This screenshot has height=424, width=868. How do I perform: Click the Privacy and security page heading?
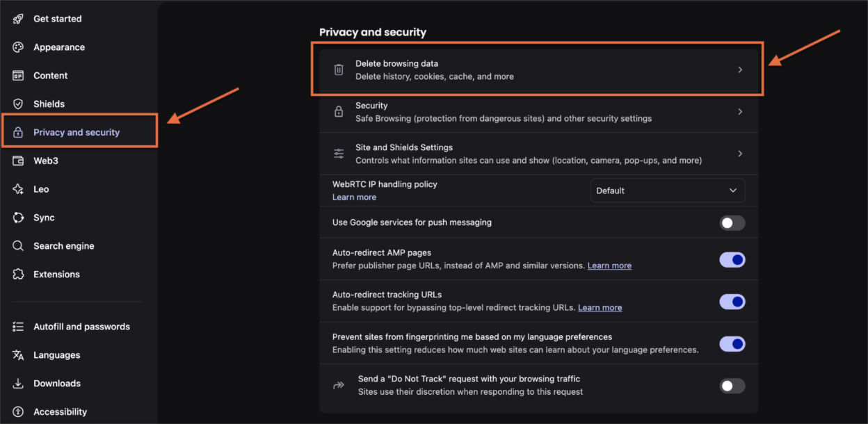tap(373, 32)
